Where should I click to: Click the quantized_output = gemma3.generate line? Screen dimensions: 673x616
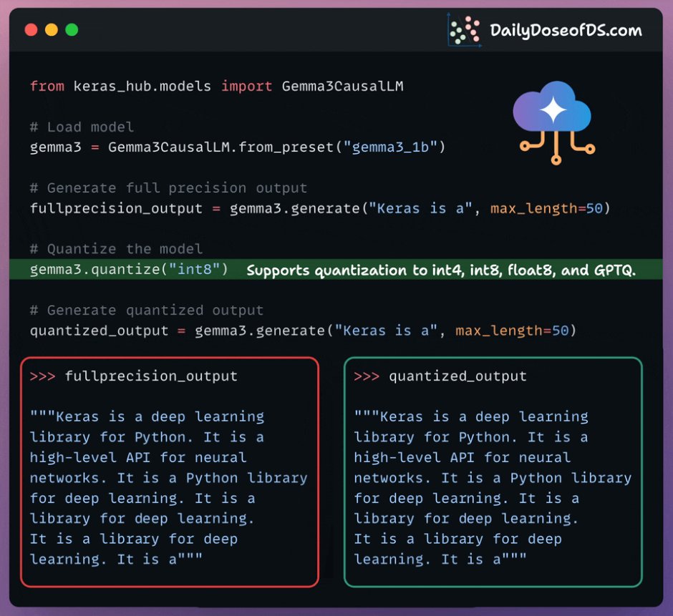click(303, 331)
